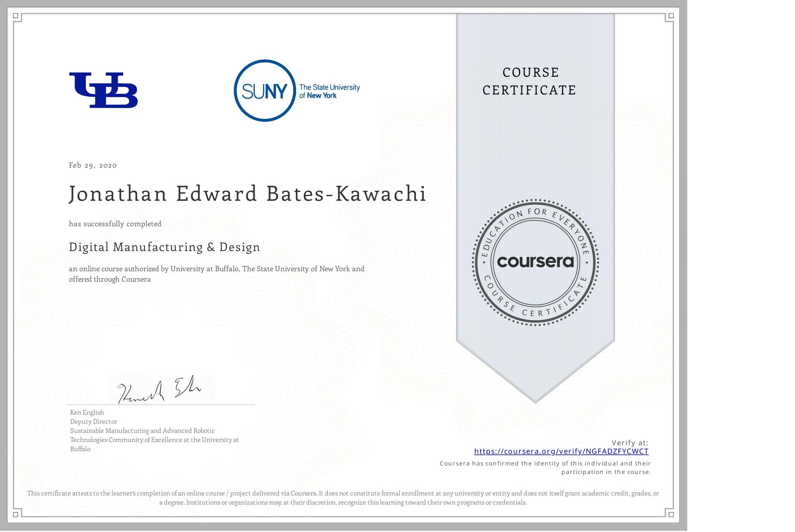The height and width of the screenshot is (532, 795).
Task: Select the name Jonathan Edward Bates-Kawachi
Action: tap(248, 194)
